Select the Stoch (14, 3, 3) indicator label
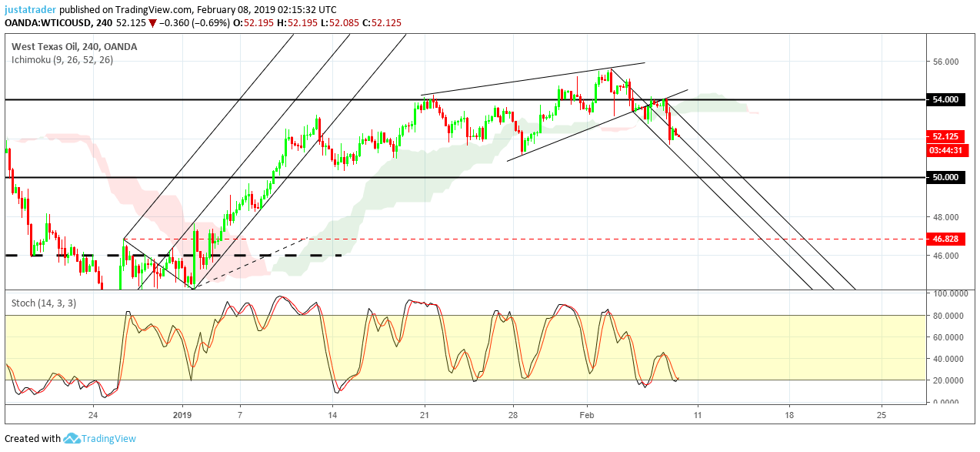Screen dimensions: 980x452 (x=44, y=303)
